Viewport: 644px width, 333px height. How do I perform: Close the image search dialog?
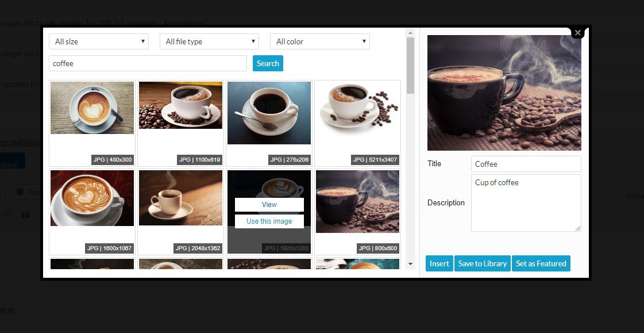[x=577, y=33]
